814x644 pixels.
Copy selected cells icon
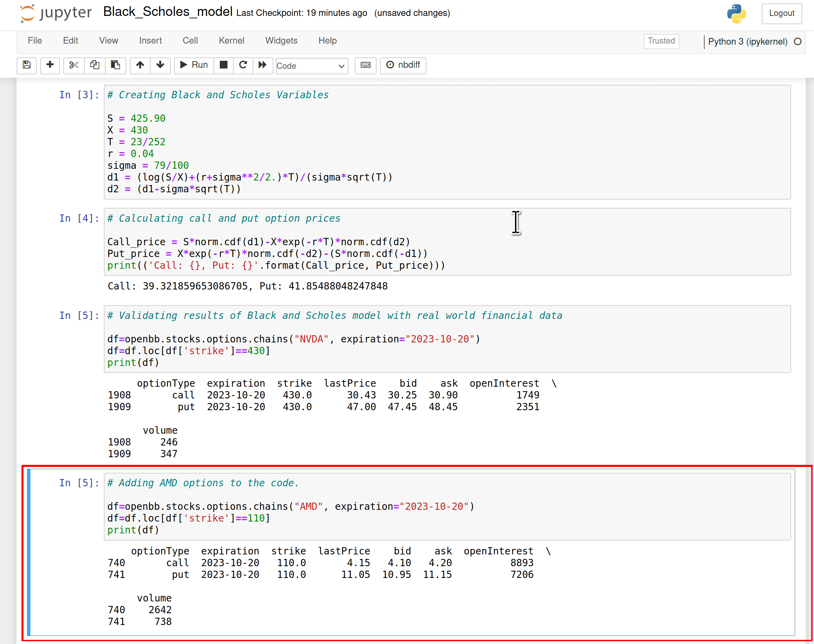pos(94,65)
